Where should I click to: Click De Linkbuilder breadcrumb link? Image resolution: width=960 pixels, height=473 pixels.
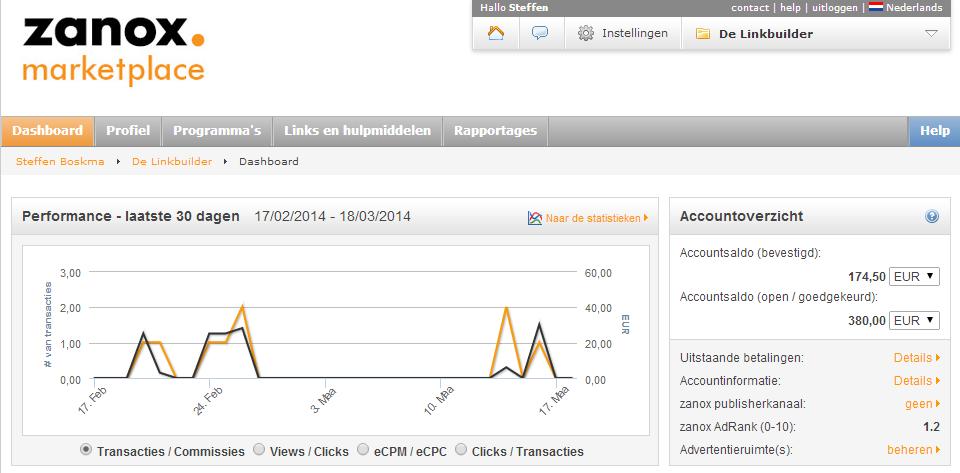click(x=172, y=162)
